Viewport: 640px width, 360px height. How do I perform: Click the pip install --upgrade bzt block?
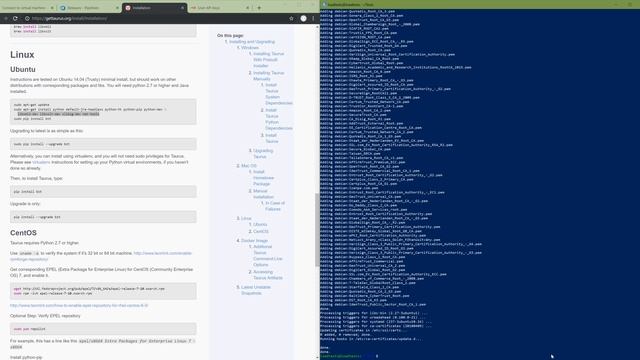[x=103, y=217]
